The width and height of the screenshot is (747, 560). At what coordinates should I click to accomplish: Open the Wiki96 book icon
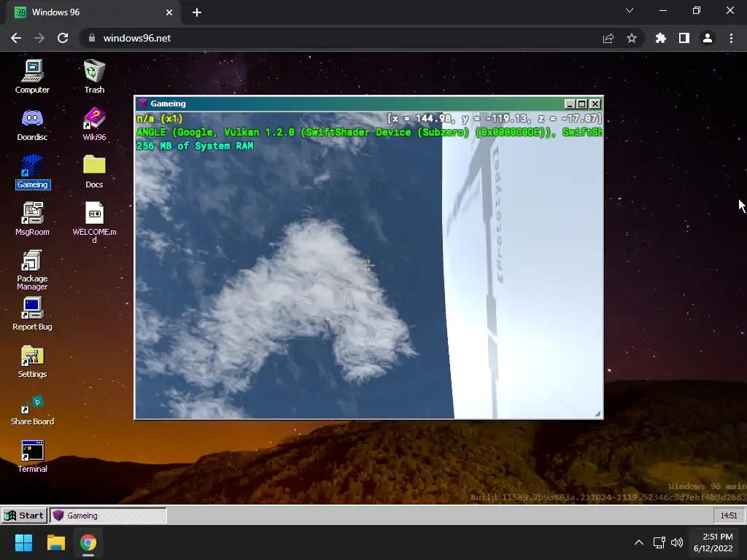pyautogui.click(x=94, y=124)
